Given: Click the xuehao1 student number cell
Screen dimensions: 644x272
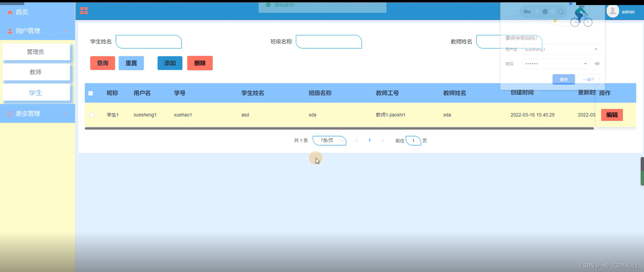Looking at the screenshot, I should (x=183, y=115).
